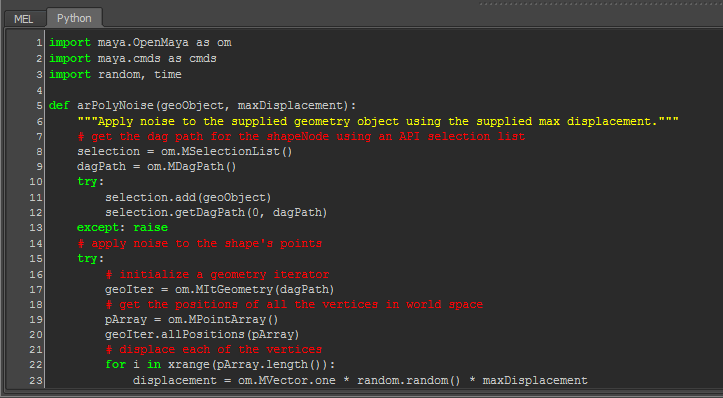Image resolution: width=723 pixels, height=398 pixels.
Task: Click the 'try:' keyword on line 10
Action: click(91, 182)
